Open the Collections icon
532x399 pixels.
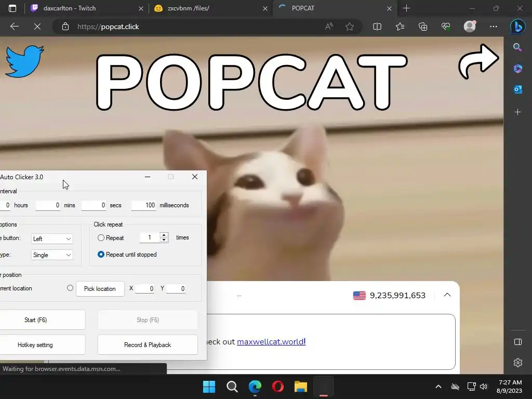[423, 26]
